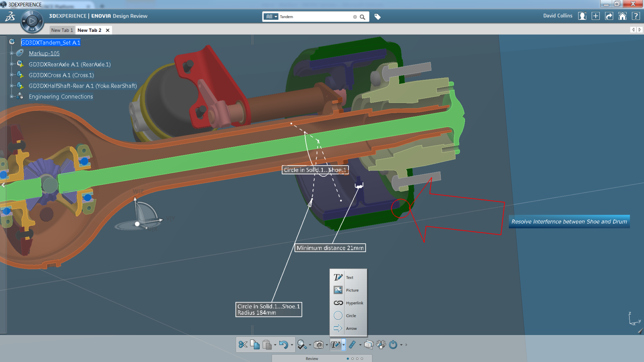Expand the Markup-105 tree node

tap(12, 53)
